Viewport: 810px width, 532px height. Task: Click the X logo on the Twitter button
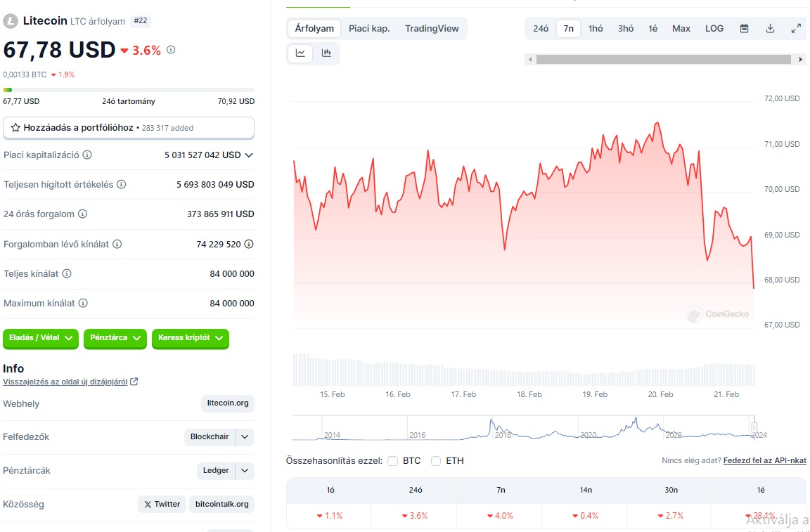[148, 504]
